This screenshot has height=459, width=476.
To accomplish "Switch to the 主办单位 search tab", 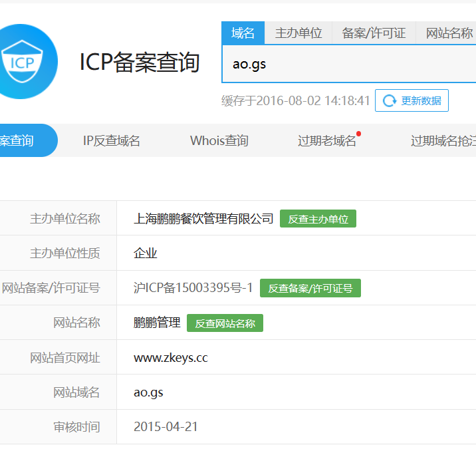I will pos(298,33).
